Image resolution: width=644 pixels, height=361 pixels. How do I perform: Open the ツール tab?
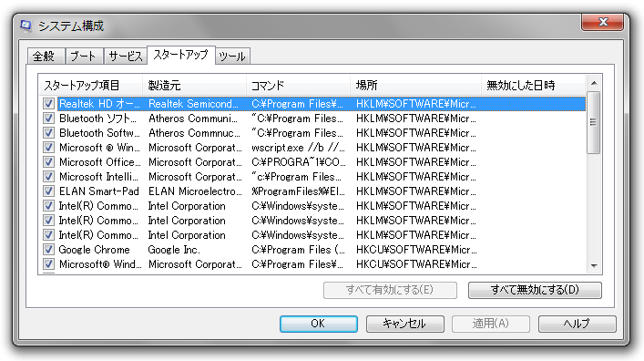pyautogui.click(x=232, y=57)
